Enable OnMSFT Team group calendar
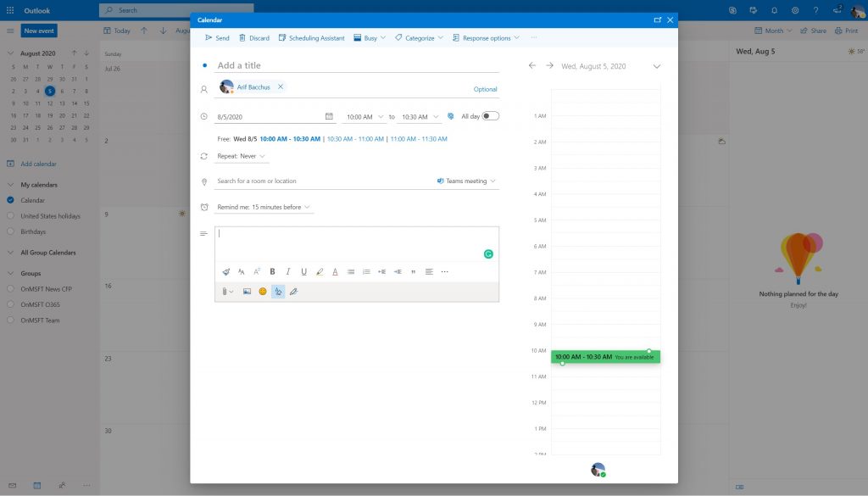The image size is (868, 496). pyautogui.click(x=10, y=320)
